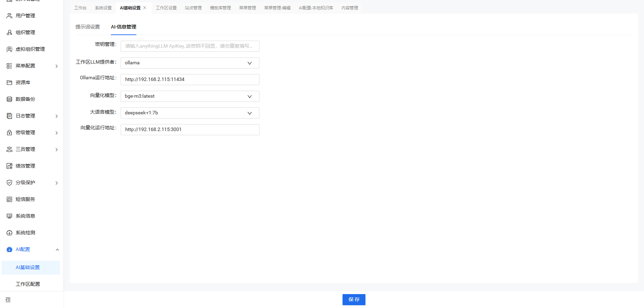Click the Ollama运行地址 input field
This screenshot has height=308, width=644.
pos(190,80)
